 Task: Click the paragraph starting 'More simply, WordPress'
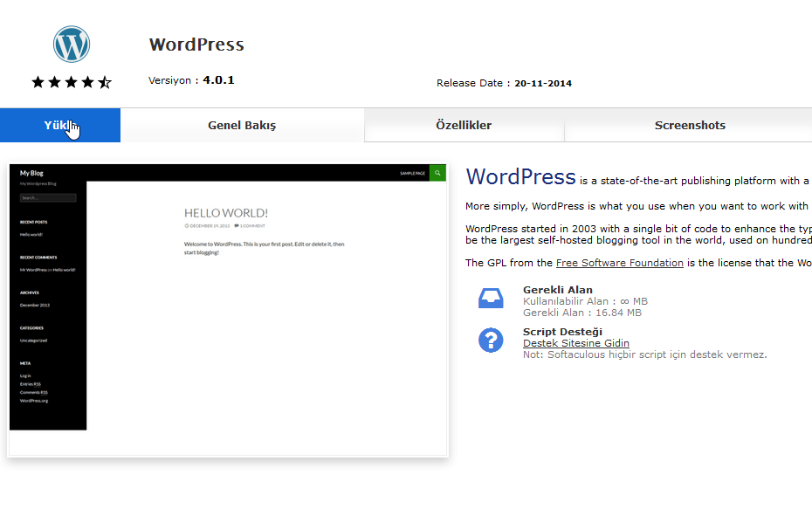pyautogui.click(x=638, y=206)
